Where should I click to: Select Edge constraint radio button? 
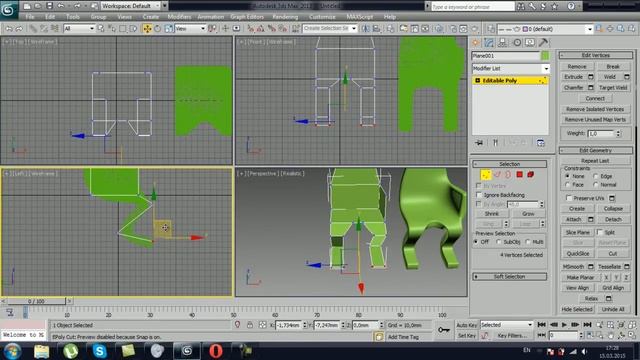(596, 176)
